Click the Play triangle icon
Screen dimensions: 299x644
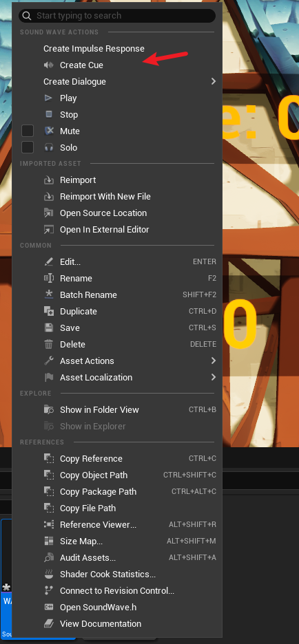(x=49, y=98)
